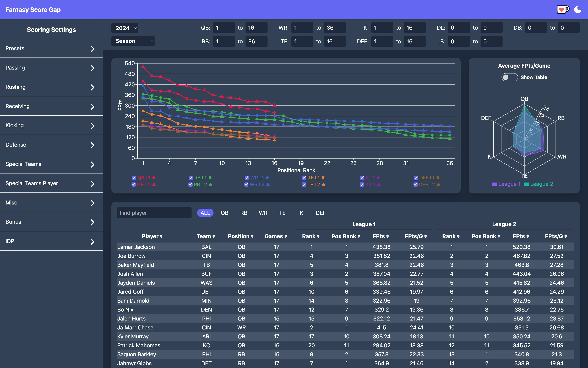
Task: Select the TE position tab
Action: [282, 213]
